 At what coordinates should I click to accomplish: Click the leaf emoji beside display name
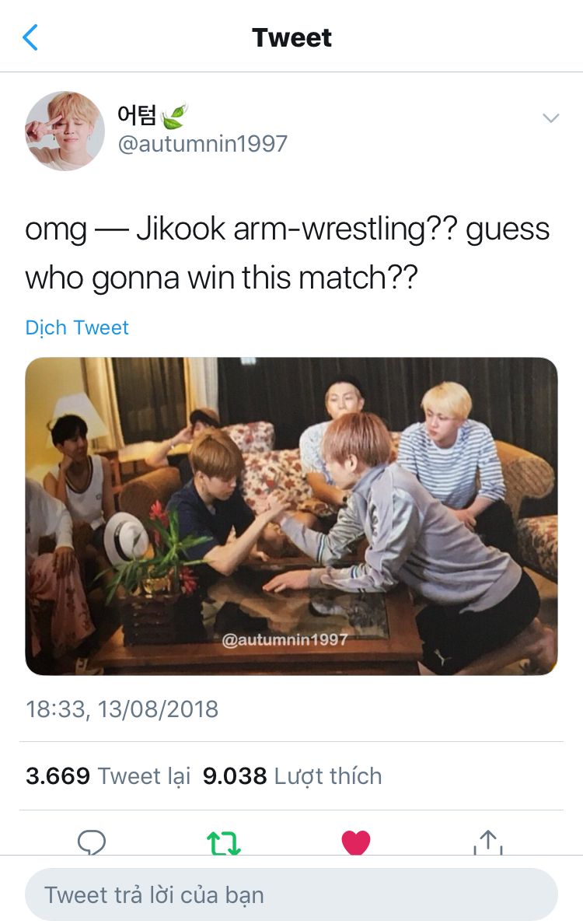click(173, 115)
